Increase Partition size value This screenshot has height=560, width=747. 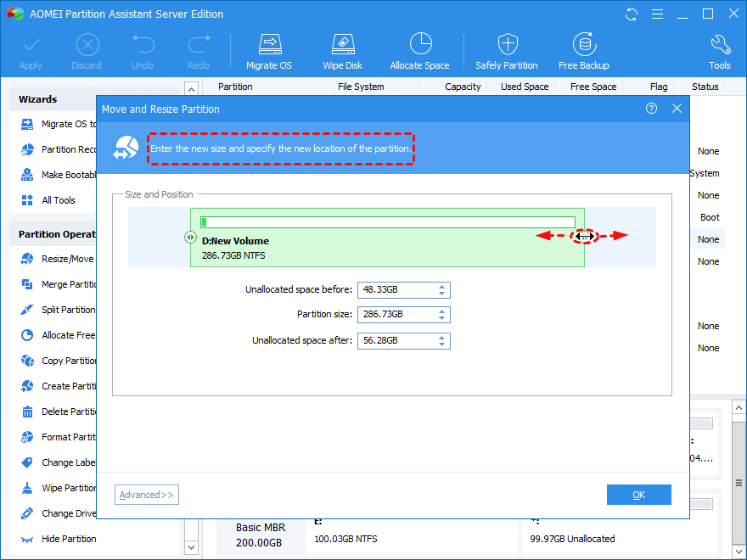click(441, 311)
